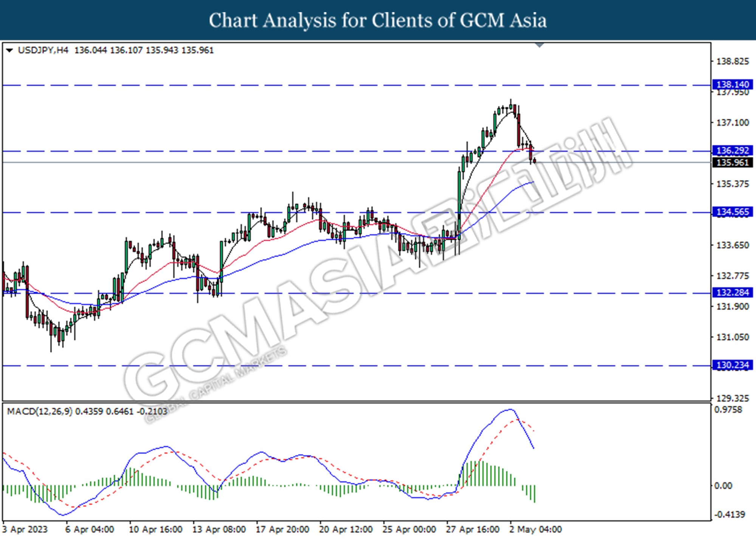
Task: Click the 27 Apr 16:00 time label
Action: tap(472, 529)
